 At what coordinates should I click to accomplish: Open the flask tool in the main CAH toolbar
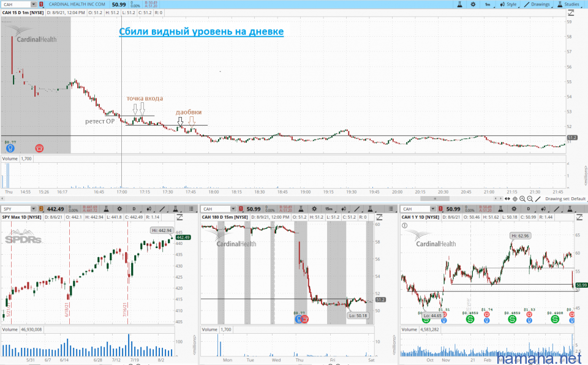459,4
